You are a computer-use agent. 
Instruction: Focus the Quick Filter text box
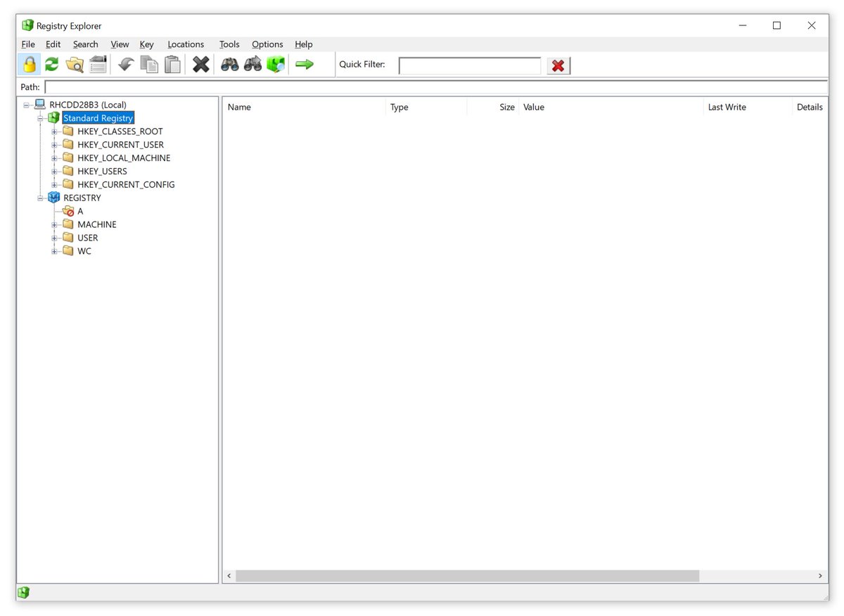[470, 65]
